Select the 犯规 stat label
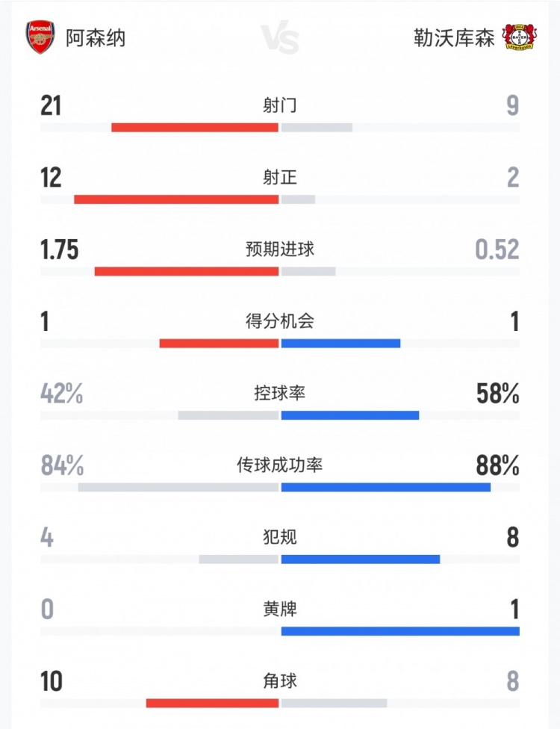Viewport: 560px width, 729px height. tap(280, 538)
